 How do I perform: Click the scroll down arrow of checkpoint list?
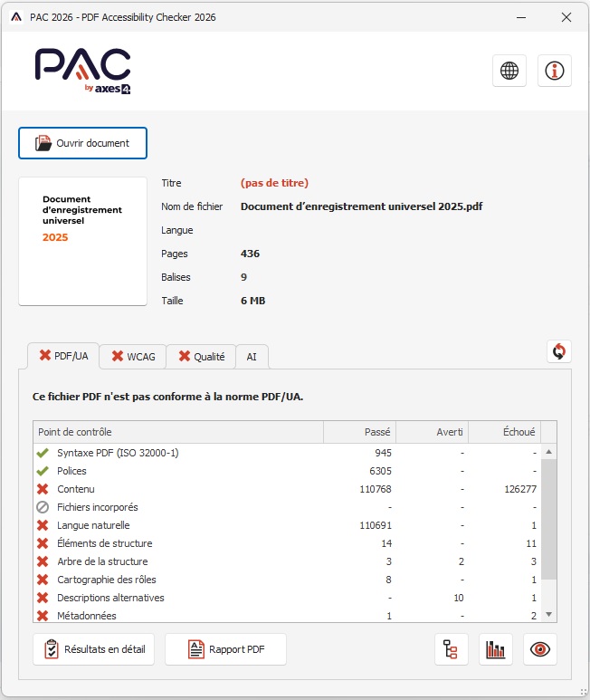(549, 614)
